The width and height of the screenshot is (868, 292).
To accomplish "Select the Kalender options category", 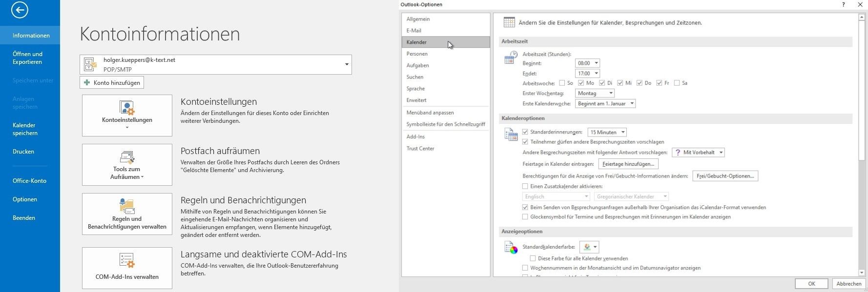I will click(446, 42).
